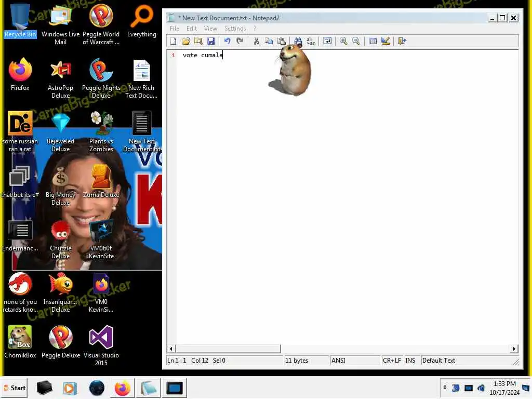Click the Firefox taskbar icon
The image size is (532, 399).
[x=122, y=388]
